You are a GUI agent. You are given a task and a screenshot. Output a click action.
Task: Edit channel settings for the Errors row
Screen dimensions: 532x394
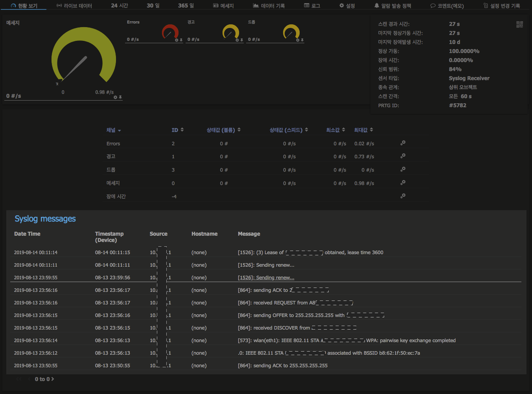pyautogui.click(x=403, y=143)
